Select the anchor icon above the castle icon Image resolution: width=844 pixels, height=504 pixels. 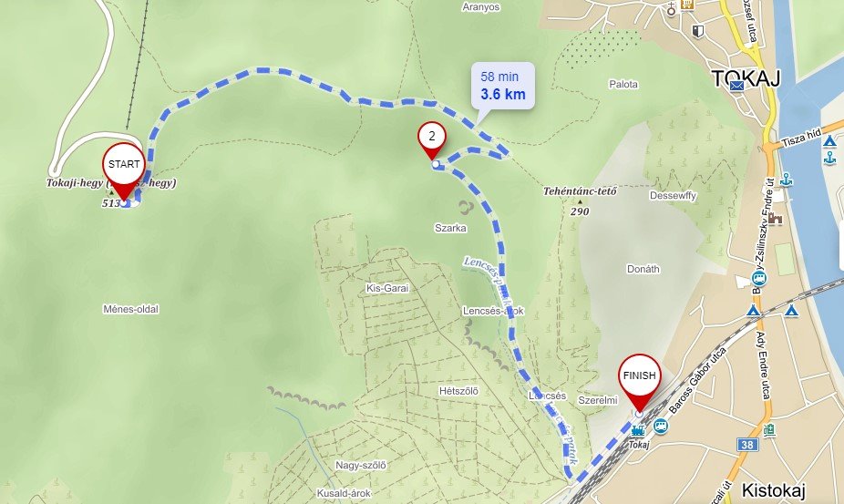(787, 180)
